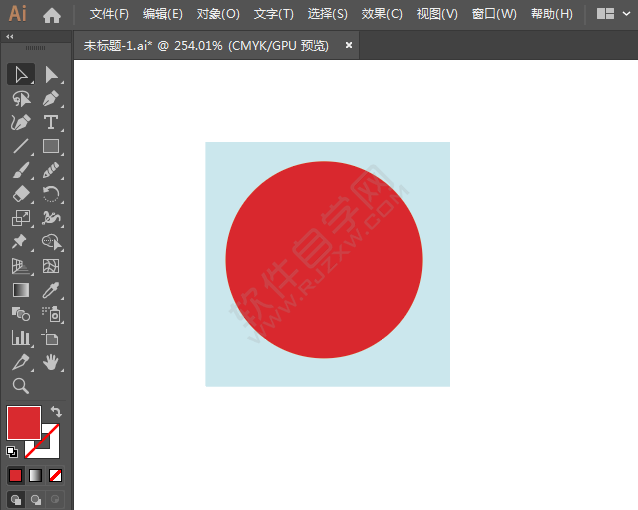This screenshot has height=510, width=638.
Task: Switch to Draw Behind mode
Action: click(36, 498)
